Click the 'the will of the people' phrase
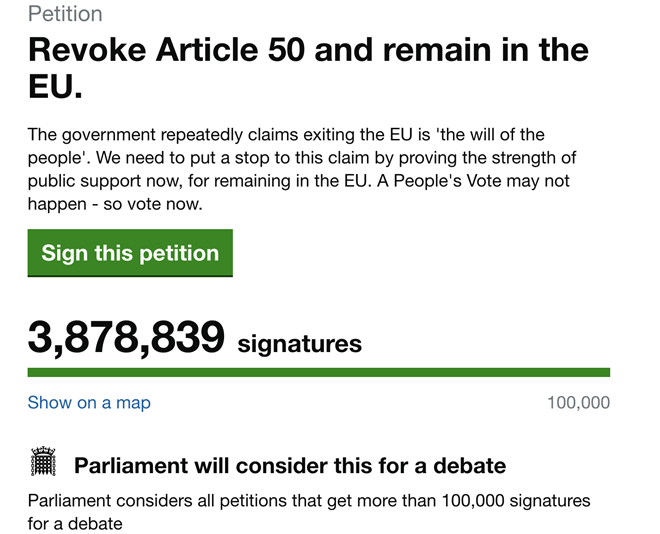 point(286,146)
